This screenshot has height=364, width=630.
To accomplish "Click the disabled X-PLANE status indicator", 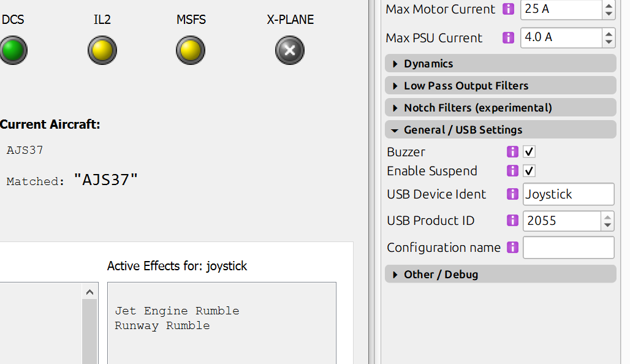I will point(290,50).
